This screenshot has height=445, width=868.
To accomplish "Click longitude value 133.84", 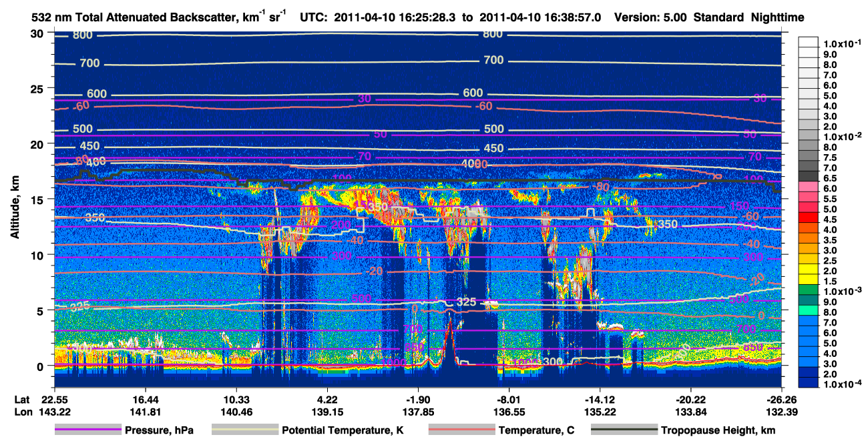I will (x=690, y=412).
